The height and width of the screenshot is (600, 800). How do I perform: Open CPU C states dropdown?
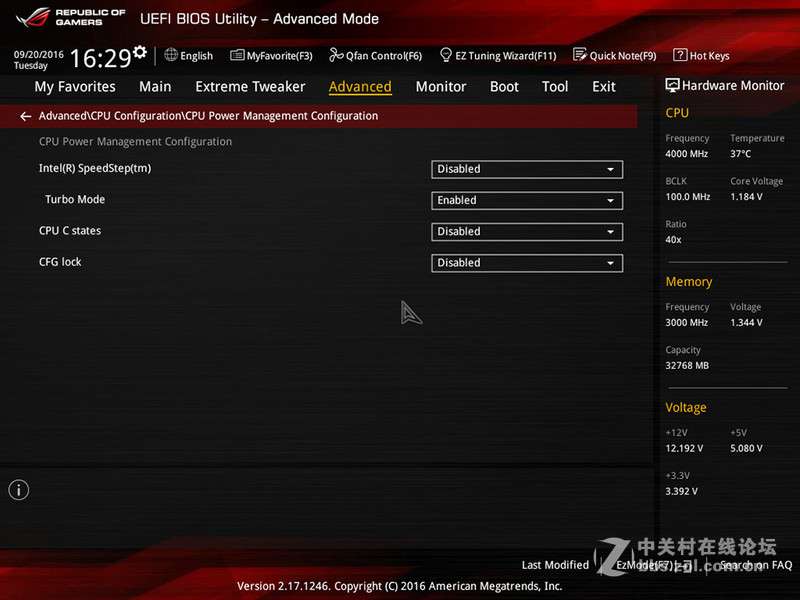pos(527,232)
